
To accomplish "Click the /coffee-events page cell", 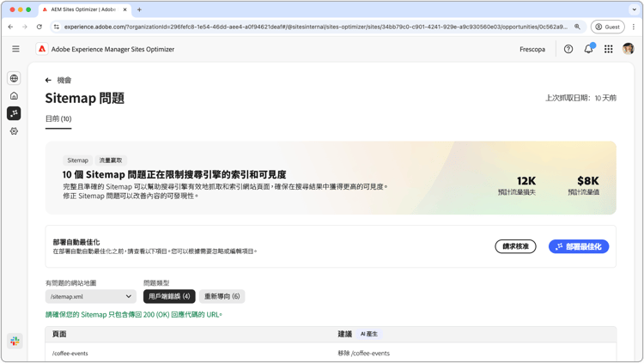I will (x=70, y=354).
